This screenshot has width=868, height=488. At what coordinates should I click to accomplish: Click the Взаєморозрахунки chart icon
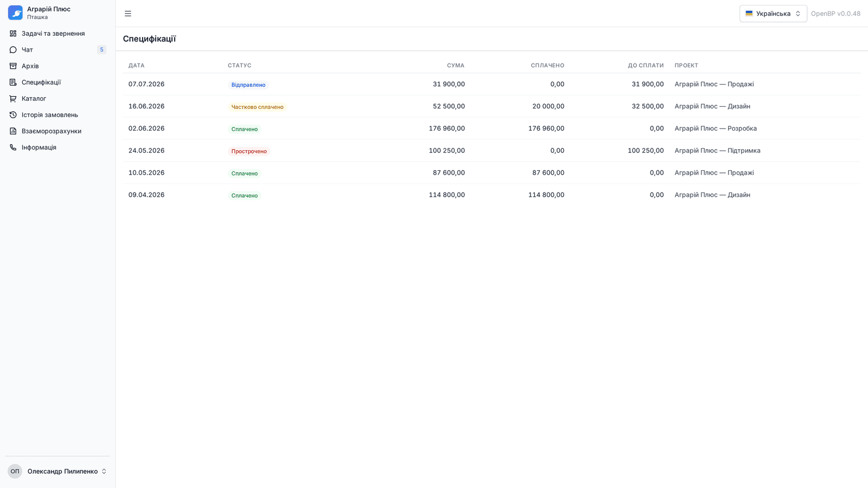(x=13, y=131)
